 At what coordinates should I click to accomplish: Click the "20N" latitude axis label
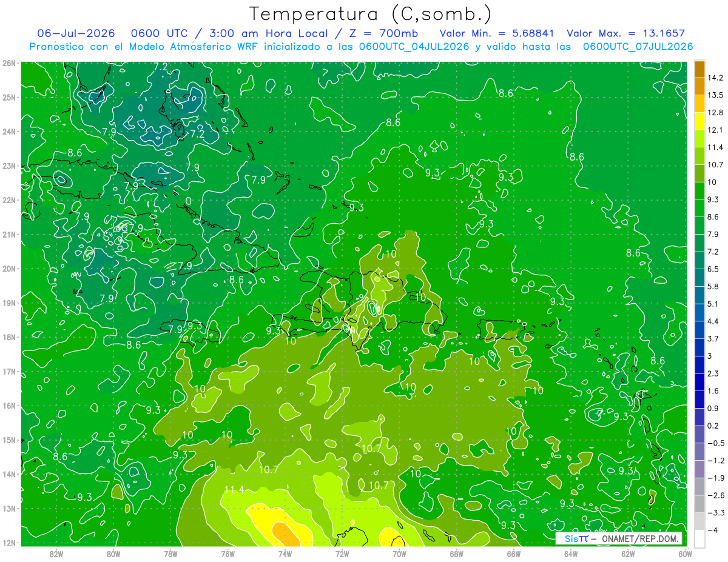(8, 269)
